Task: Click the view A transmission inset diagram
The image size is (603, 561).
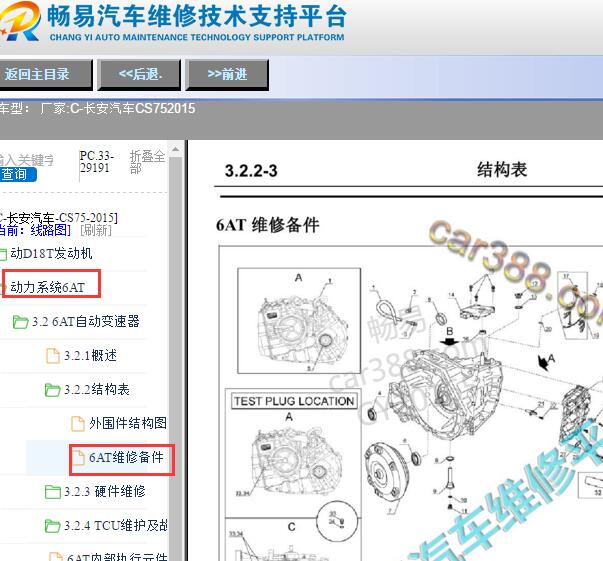Action: (299, 321)
